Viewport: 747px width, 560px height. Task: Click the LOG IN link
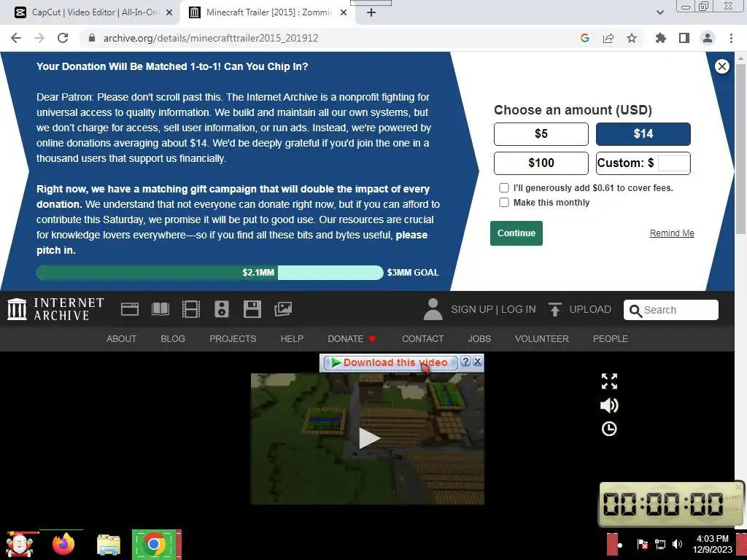(x=519, y=309)
